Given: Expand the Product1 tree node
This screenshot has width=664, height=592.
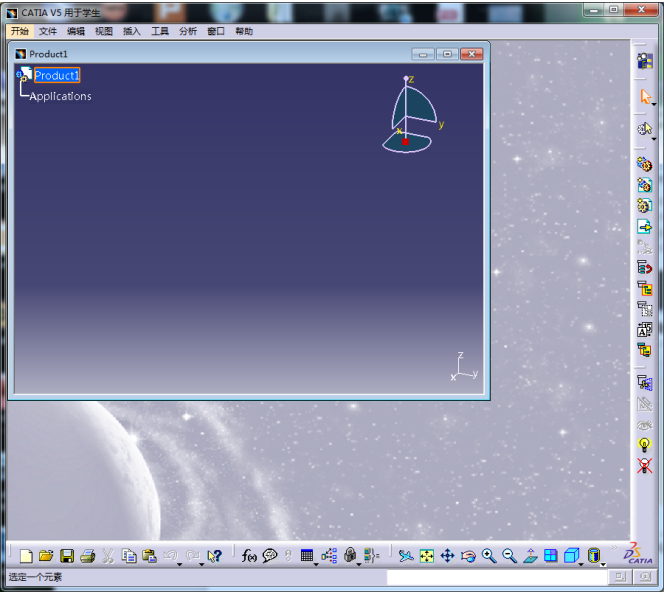Looking at the screenshot, I should point(18,75).
